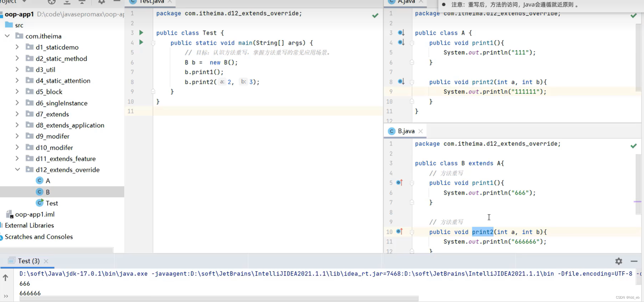Click overridden marker beside class A declaration
644x302 pixels.
401,33
